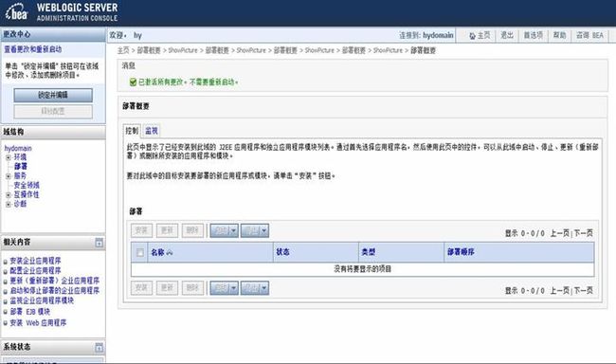
Task: Open the 启动 dropdown below the table
Action: (224, 288)
